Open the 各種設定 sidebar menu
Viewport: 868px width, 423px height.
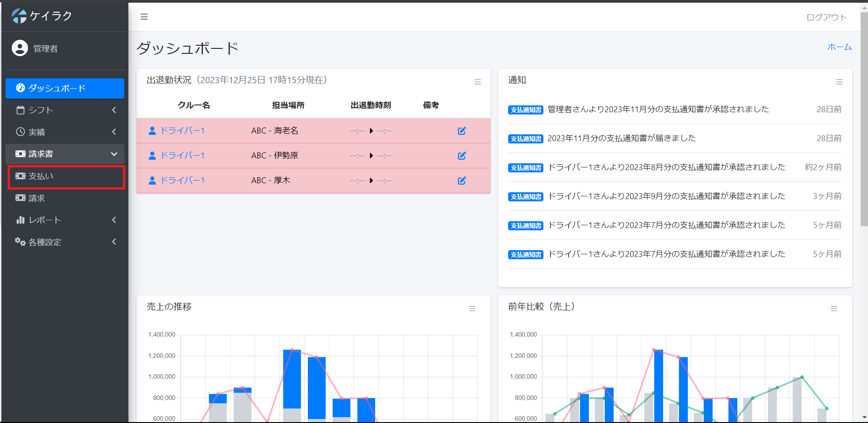click(65, 242)
